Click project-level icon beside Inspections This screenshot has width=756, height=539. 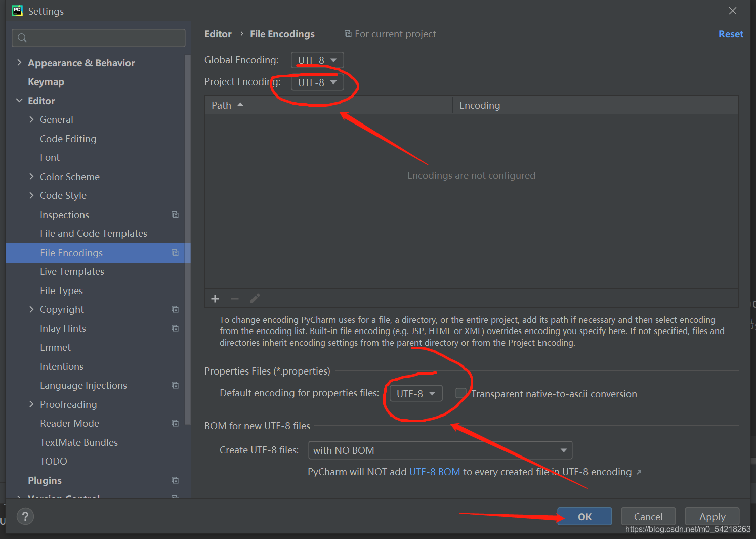click(x=175, y=215)
